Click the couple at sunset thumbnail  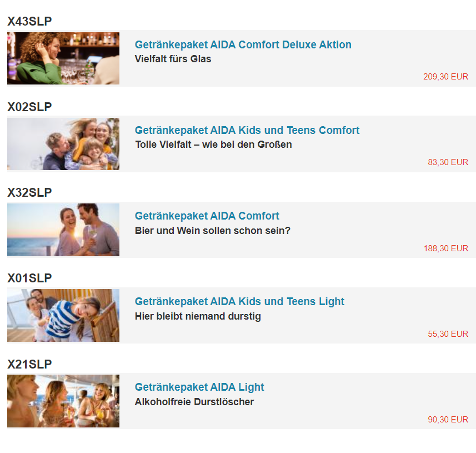[63, 230]
